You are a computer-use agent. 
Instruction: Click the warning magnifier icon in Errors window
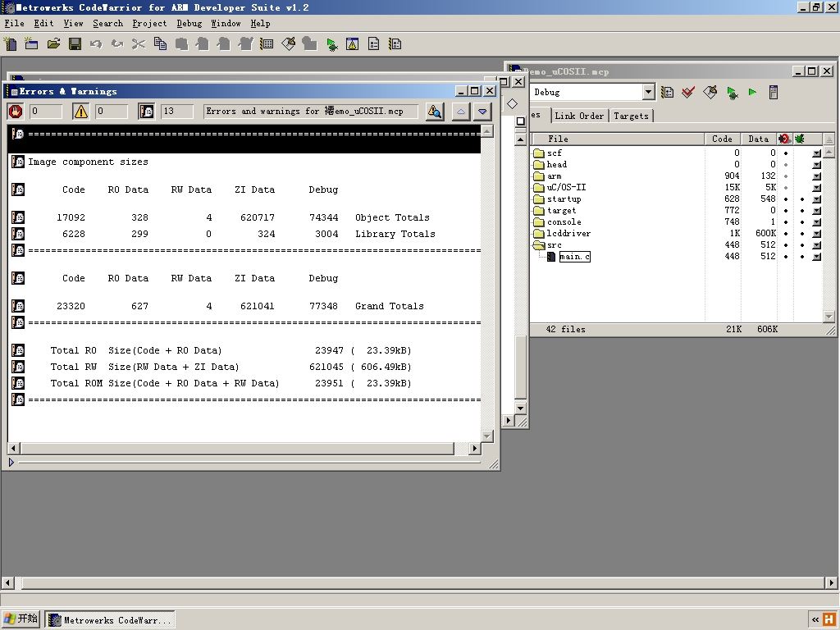click(435, 112)
